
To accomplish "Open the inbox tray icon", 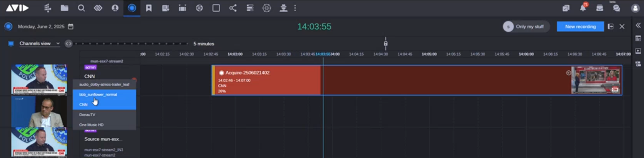I will (x=600, y=8).
